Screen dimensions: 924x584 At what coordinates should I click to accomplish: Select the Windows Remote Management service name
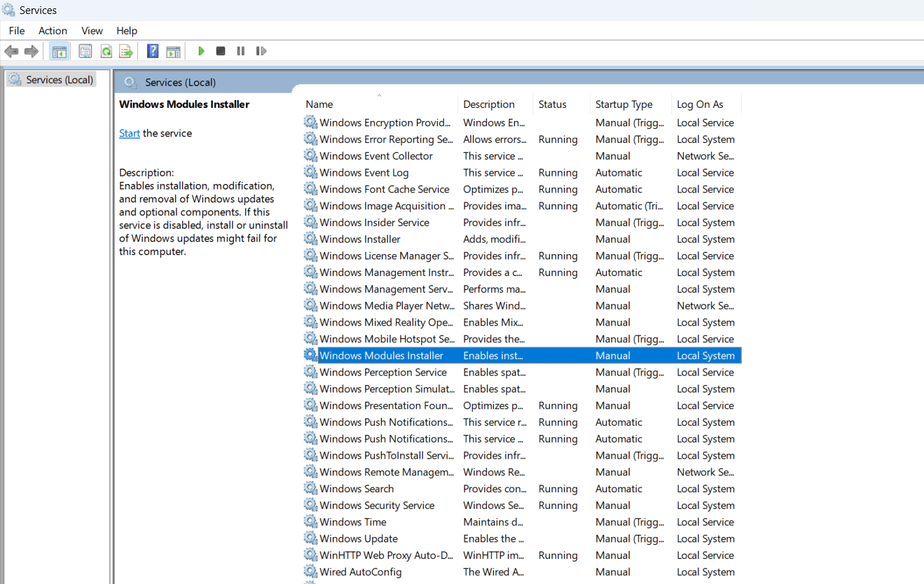click(386, 472)
